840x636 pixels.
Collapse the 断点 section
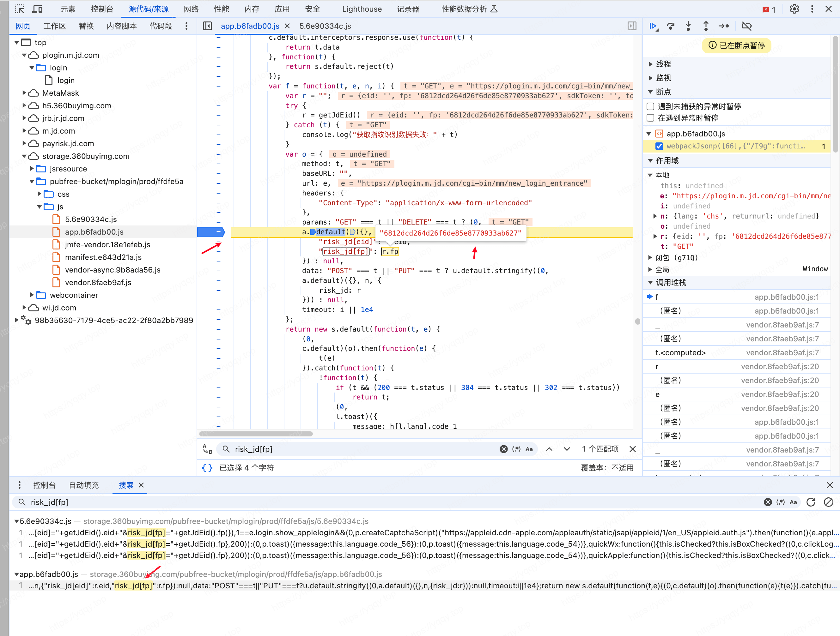[x=650, y=92]
